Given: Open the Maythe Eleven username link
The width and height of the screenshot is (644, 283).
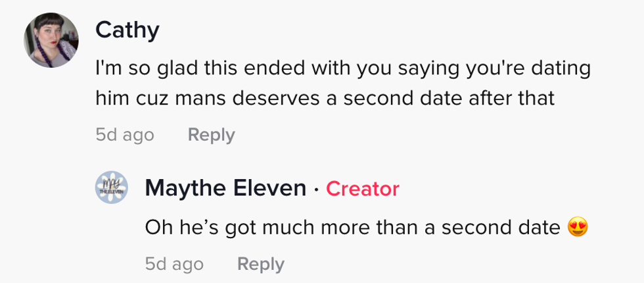Looking at the screenshot, I should 225,189.
